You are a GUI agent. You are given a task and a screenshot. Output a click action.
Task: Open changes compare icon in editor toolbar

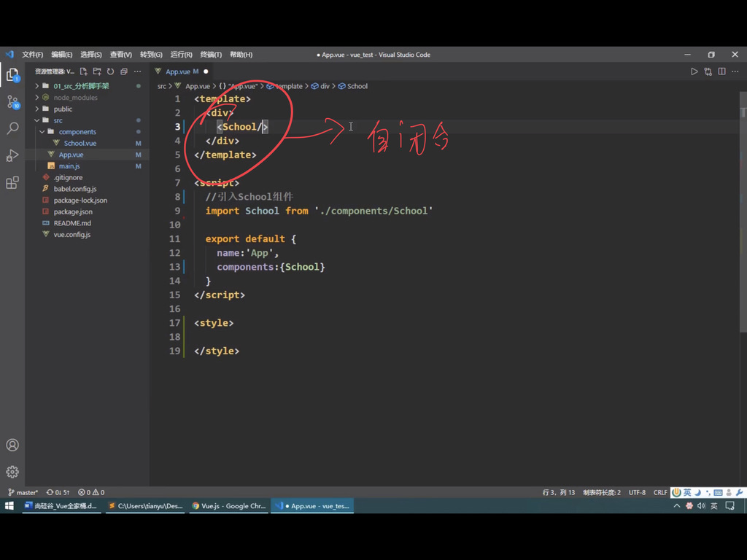pos(708,71)
